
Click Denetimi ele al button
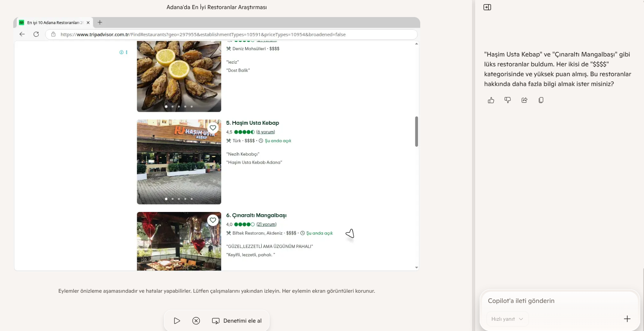[237, 321]
